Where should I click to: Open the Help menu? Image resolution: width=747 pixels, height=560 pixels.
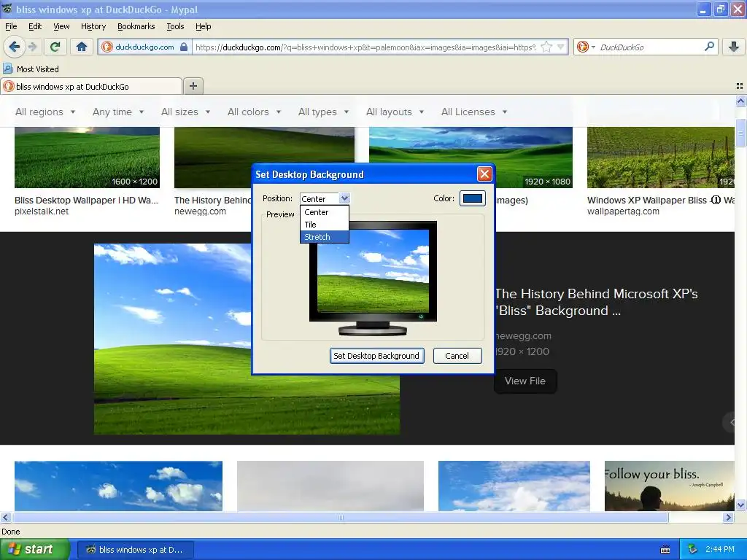point(203,26)
